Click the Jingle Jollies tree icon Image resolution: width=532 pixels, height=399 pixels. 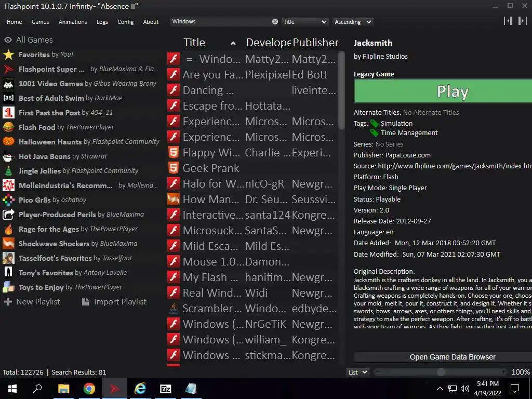(8, 171)
